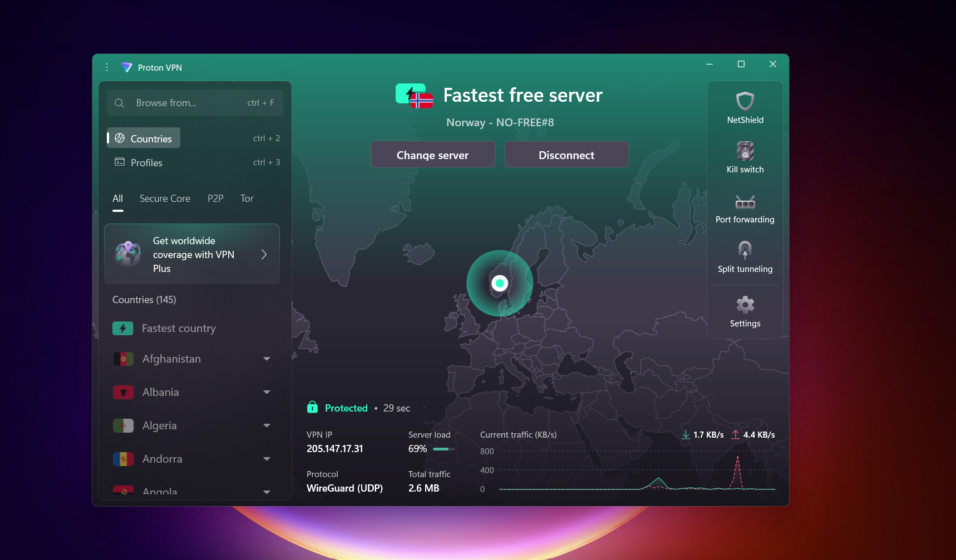Viewport: 956px width, 560px height.
Task: Expand the Angola server list
Action: pos(267,492)
